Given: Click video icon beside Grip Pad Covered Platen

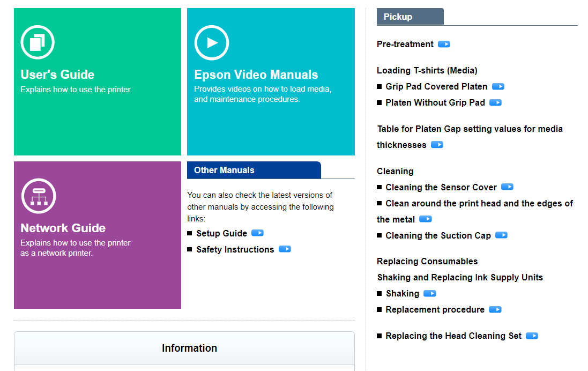Looking at the screenshot, I should coord(498,86).
